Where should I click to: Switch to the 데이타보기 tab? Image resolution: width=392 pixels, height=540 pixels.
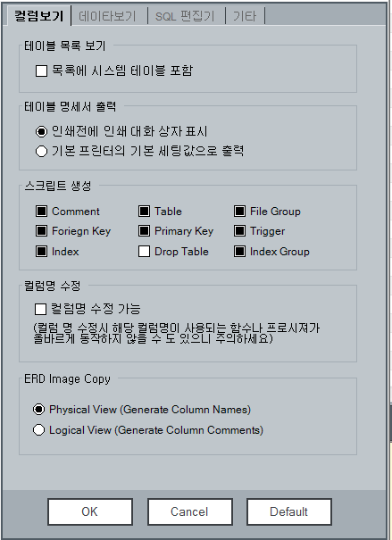tap(107, 16)
